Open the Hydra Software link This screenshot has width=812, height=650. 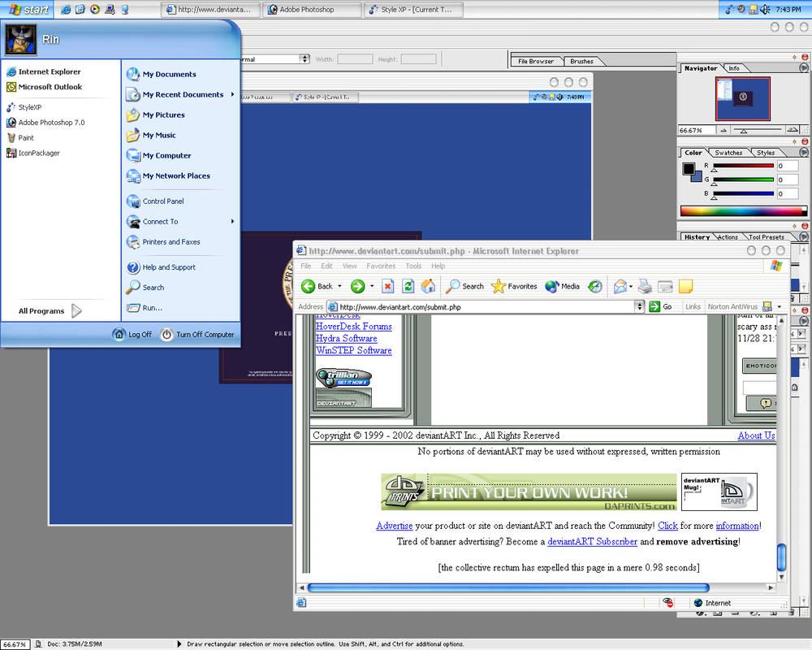(347, 339)
